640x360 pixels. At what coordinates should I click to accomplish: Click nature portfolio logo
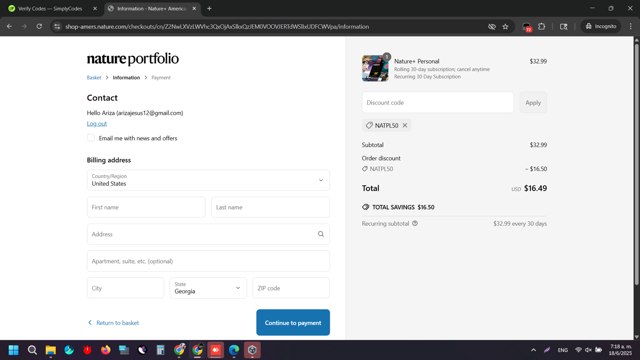point(133,59)
